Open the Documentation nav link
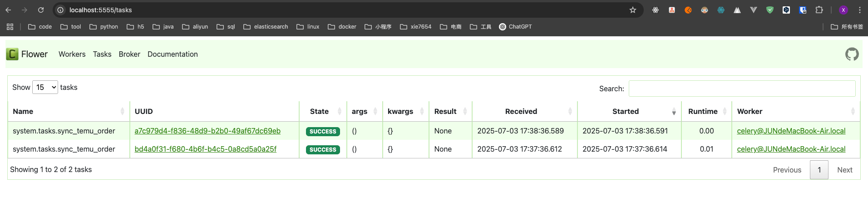 [x=173, y=54]
